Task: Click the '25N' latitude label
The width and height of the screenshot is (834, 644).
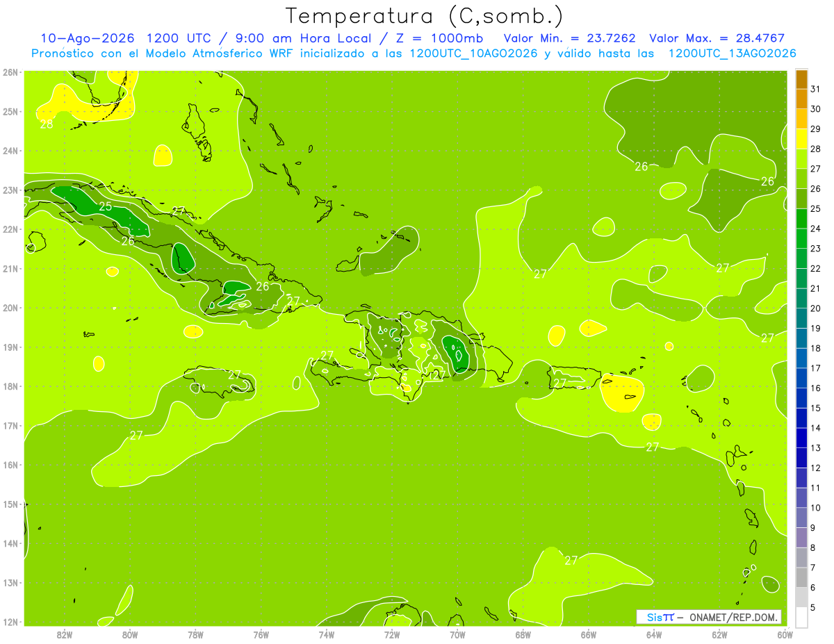Action: pos(11,111)
